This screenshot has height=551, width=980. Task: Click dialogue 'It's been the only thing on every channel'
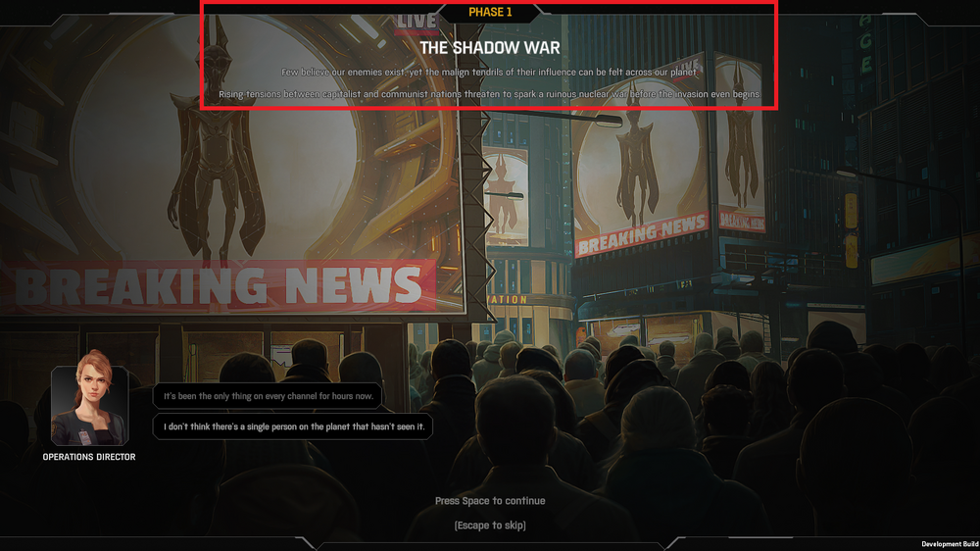pyautogui.click(x=268, y=396)
